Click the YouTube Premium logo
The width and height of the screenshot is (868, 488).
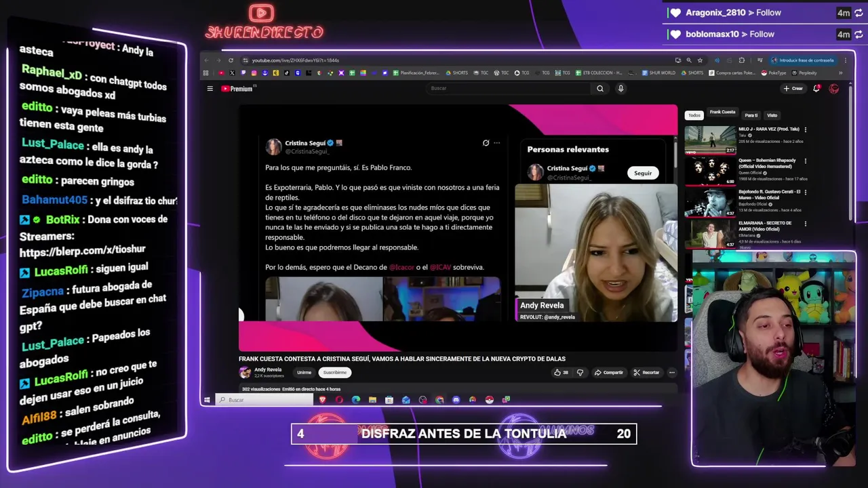[x=237, y=88]
